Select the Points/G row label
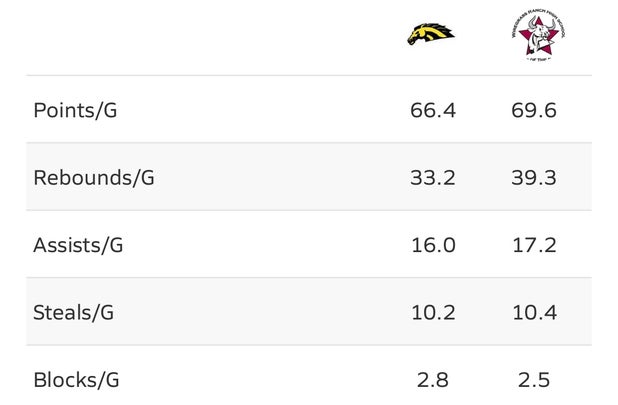 pos(75,110)
